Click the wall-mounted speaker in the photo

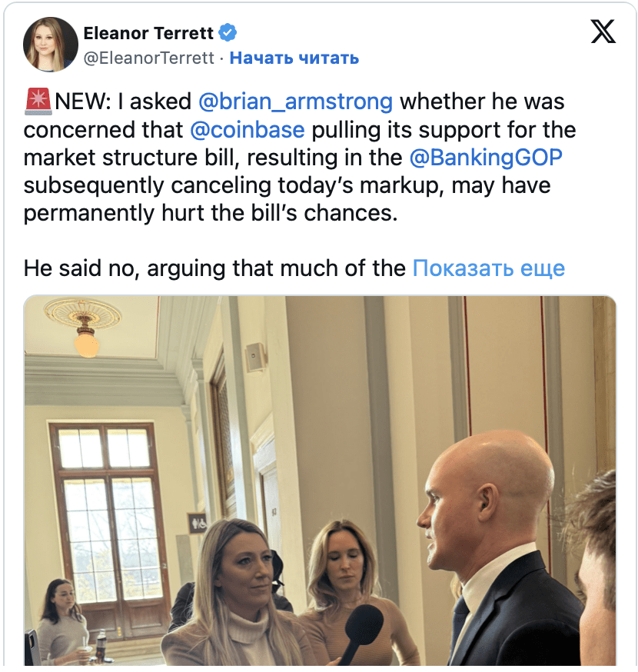tap(256, 357)
